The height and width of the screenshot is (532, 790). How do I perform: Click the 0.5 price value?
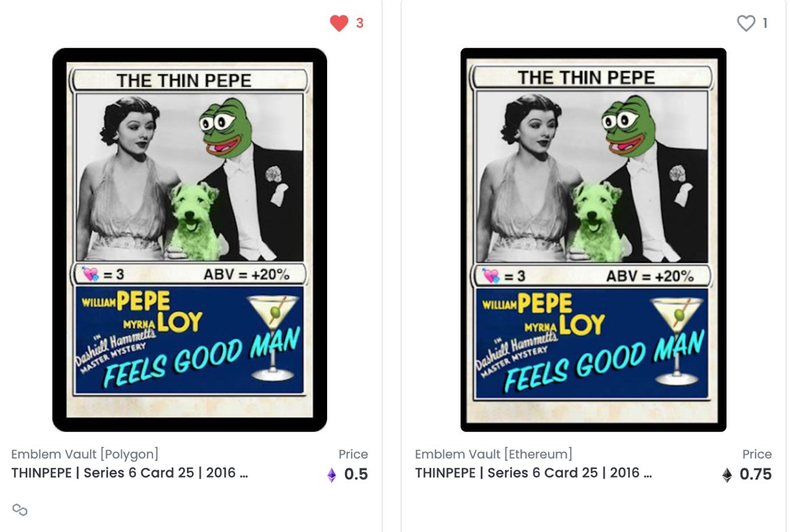coord(356,474)
